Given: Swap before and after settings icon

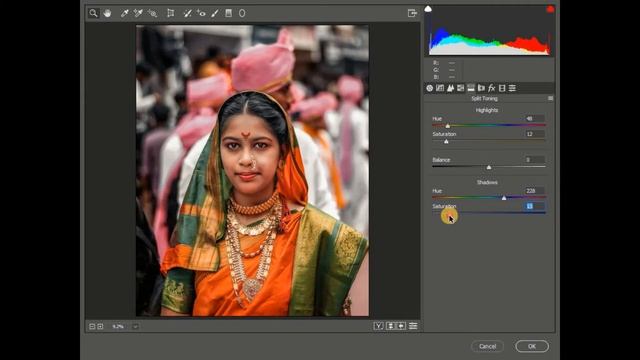Looking at the screenshot, I should [x=391, y=326].
